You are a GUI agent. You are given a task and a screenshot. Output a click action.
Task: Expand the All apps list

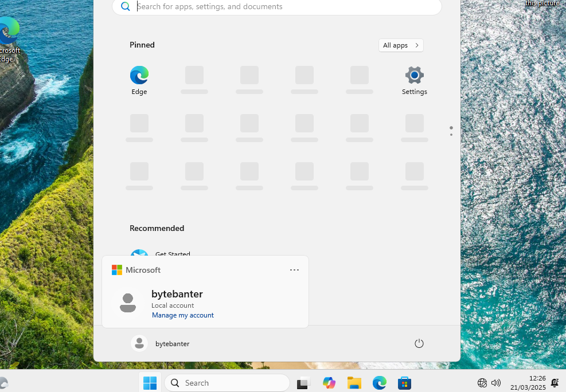pos(400,45)
